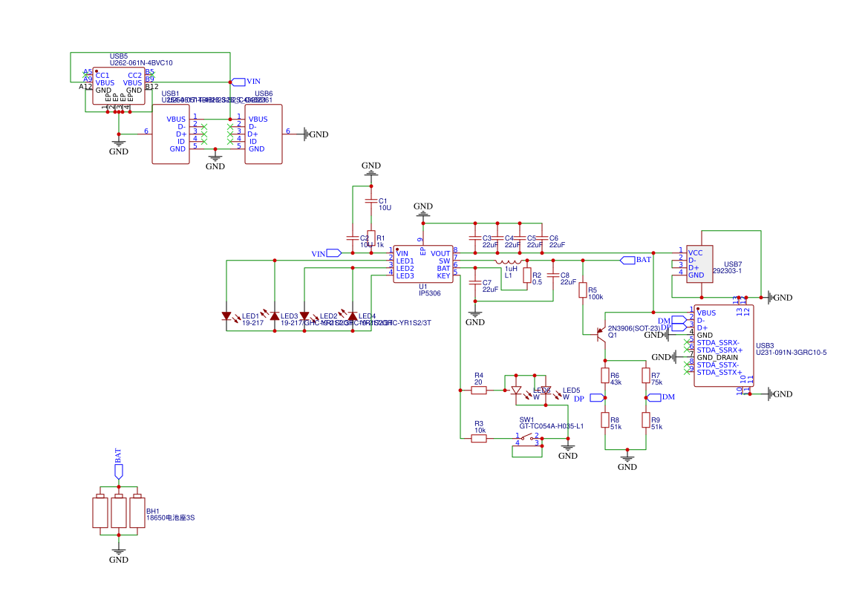Select the L1 1uH inductor
868x614 pixels.
[x=509, y=261]
